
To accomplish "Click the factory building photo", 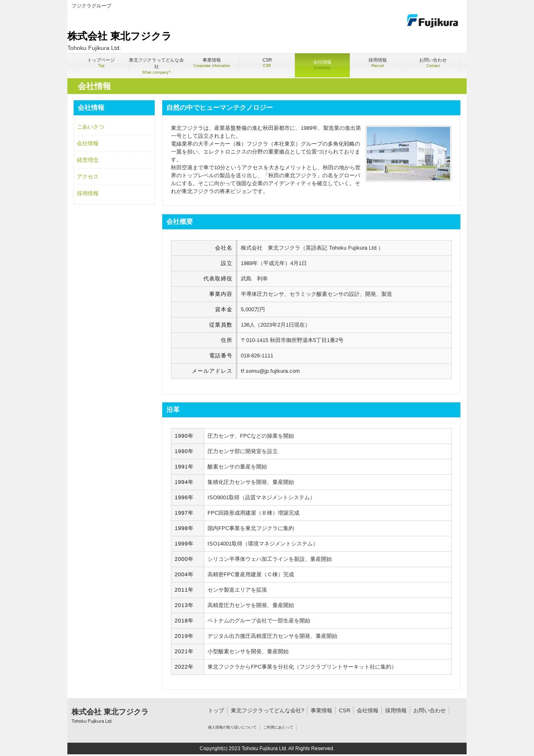I will [408, 154].
